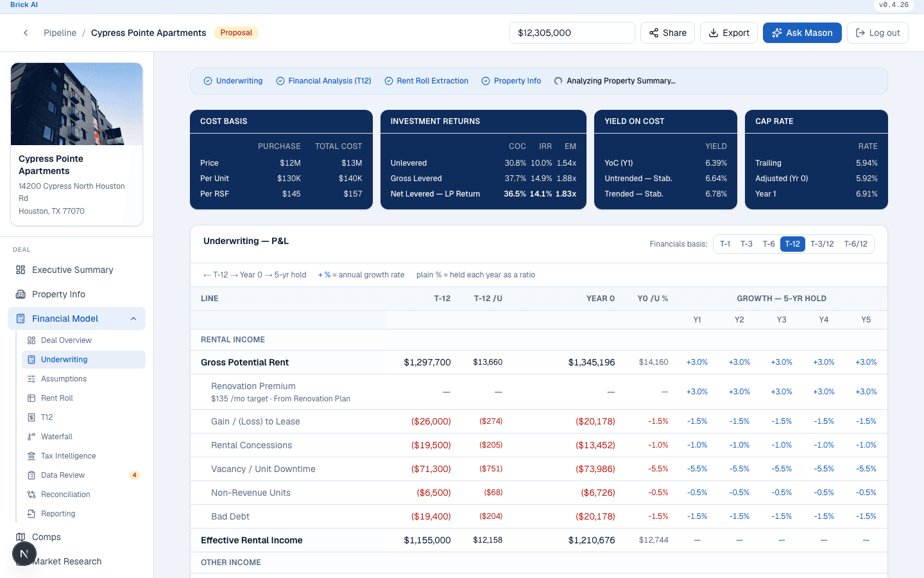Click Per Unit total cost $140K
The image size is (924, 578).
coord(350,179)
